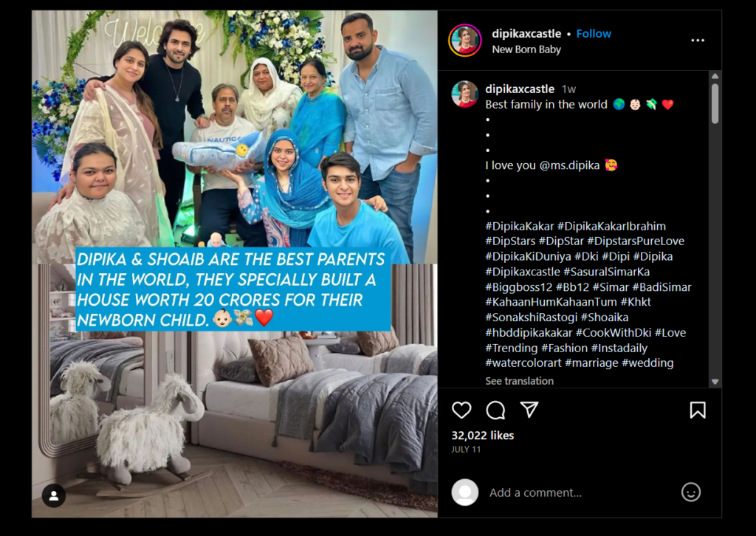The width and height of the screenshot is (756, 536).
Task: Click dipikaxcastle avatar beside the caption
Action: pos(465,94)
